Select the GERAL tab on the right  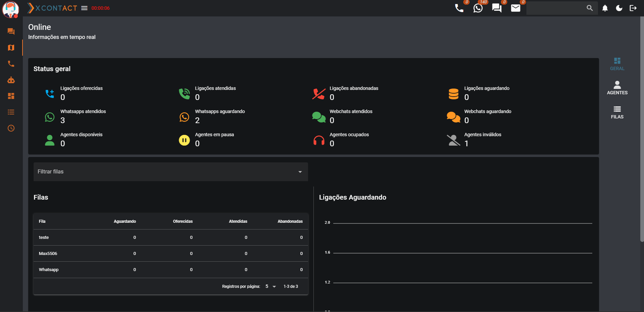(x=617, y=64)
